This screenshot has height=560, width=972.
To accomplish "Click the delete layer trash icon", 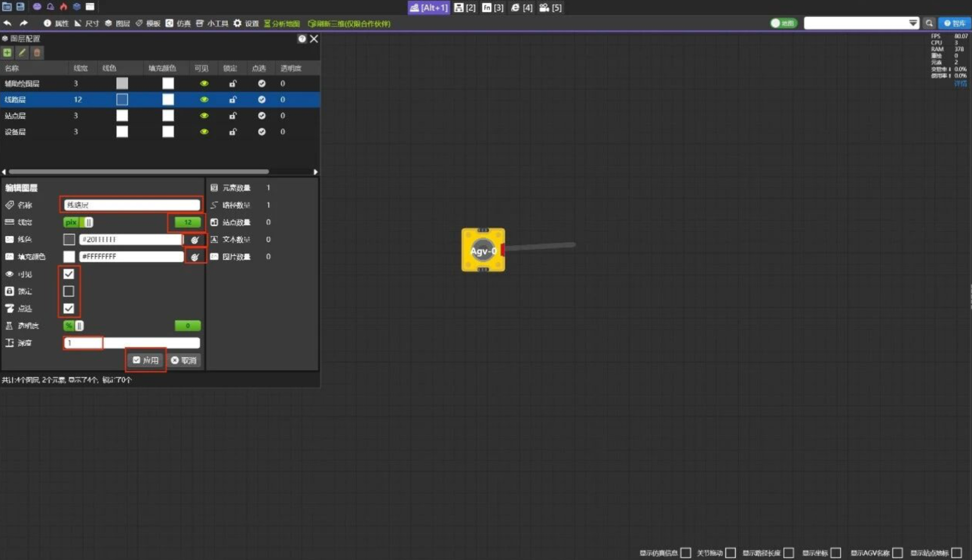I will (37, 53).
